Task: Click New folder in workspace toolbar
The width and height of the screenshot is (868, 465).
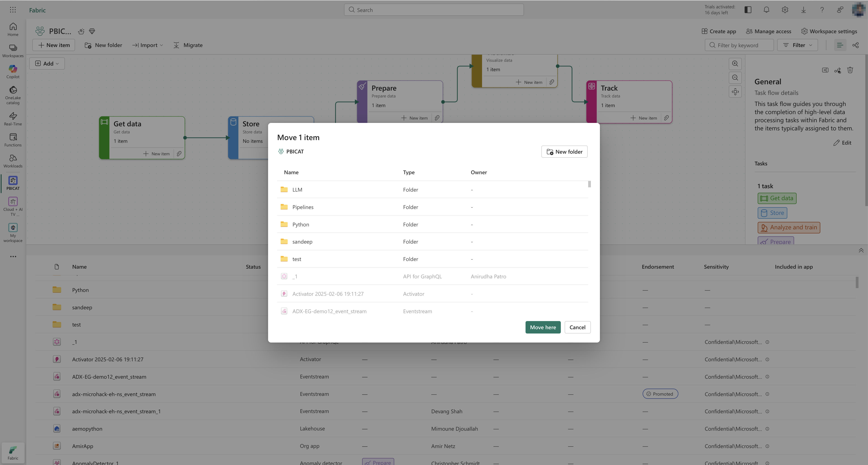Action: click(x=103, y=45)
